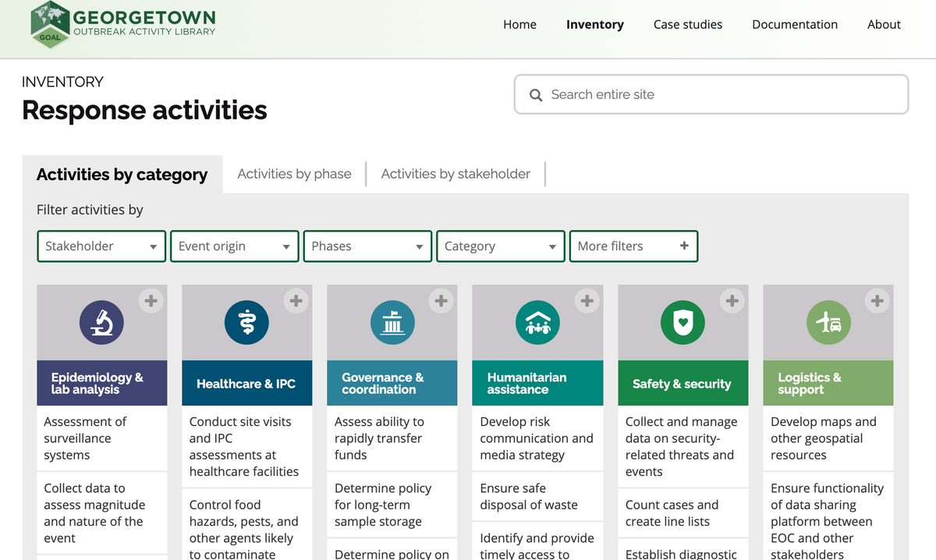Expand Governance & coordination card with plus
The image size is (936, 560).
click(x=441, y=300)
